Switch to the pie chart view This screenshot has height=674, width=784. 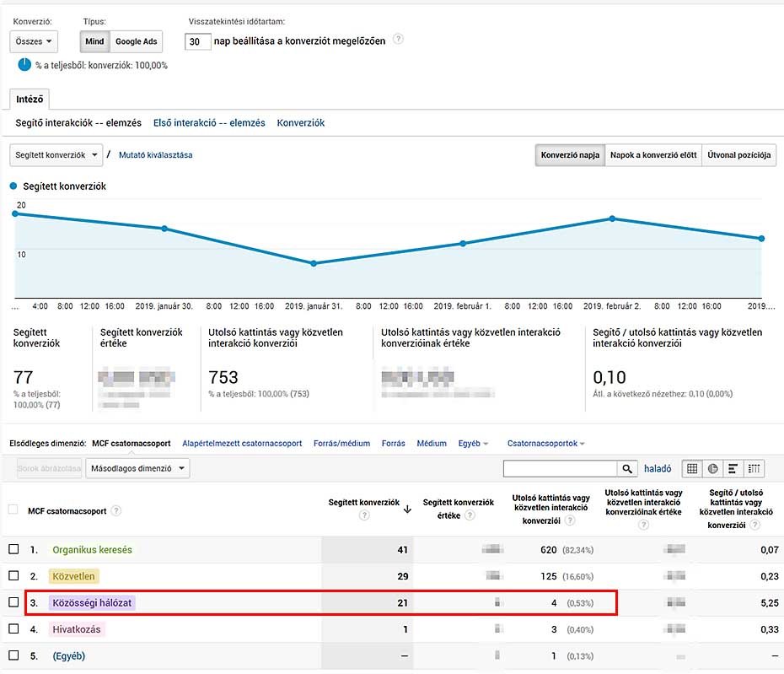tap(712, 468)
